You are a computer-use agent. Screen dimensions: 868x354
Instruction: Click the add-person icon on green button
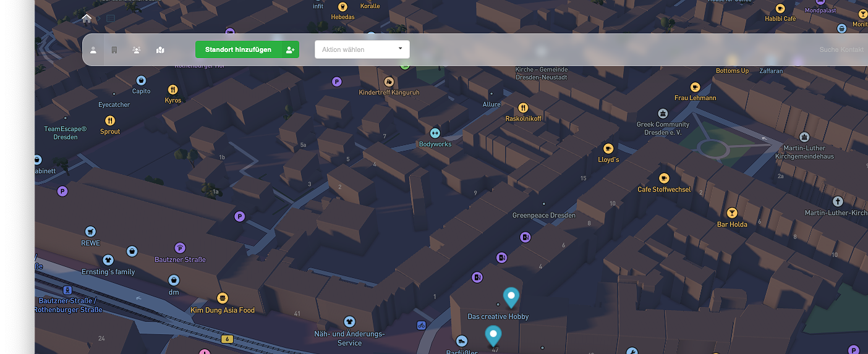(x=290, y=50)
